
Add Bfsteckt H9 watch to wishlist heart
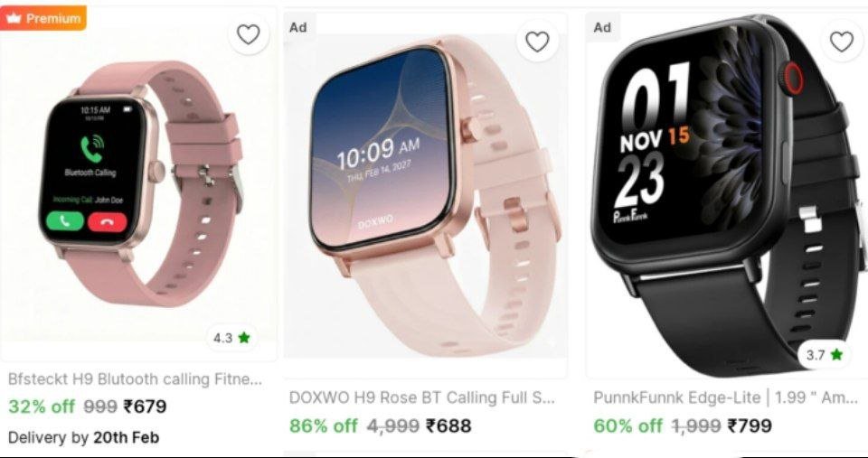[x=248, y=35]
